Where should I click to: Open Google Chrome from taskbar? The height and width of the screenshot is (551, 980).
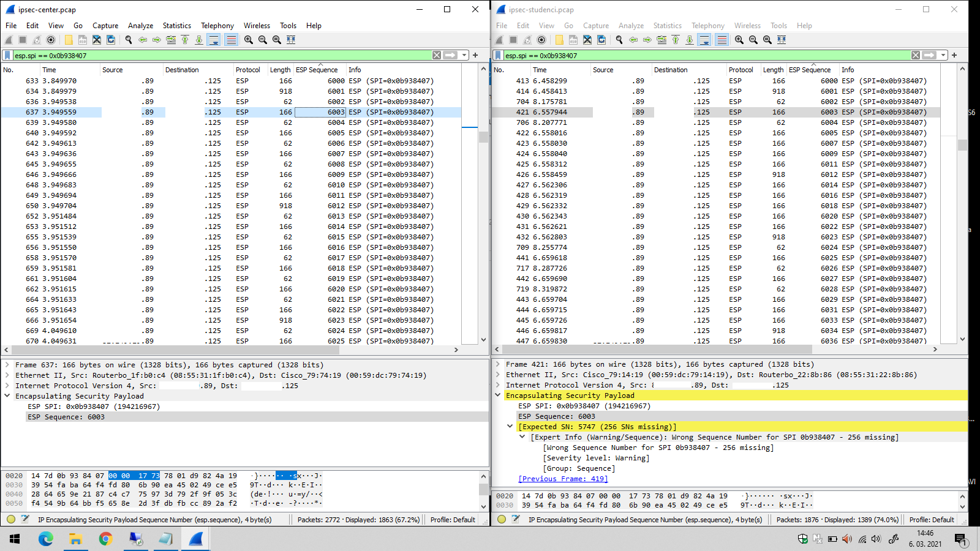tap(105, 539)
